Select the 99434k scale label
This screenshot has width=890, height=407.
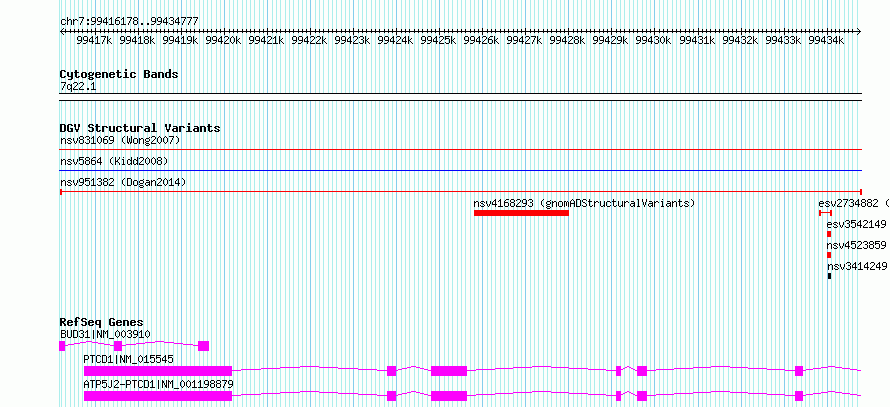[825, 40]
